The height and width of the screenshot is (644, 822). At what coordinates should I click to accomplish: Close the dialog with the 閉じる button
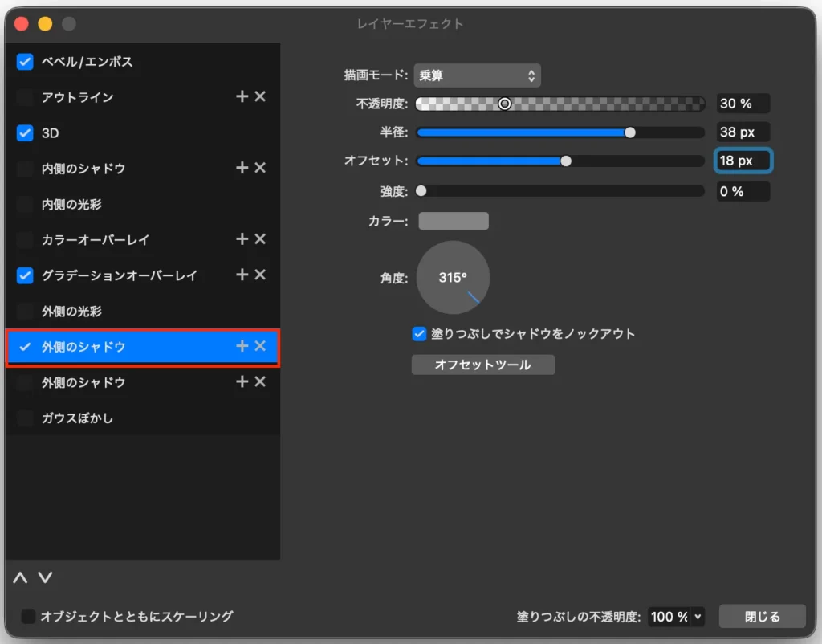(x=762, y=616)
